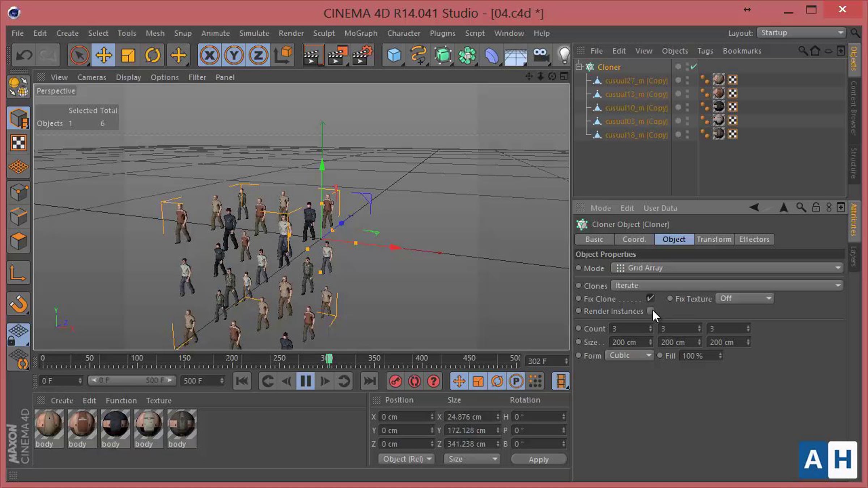Image resolution: width=868 pixels, height=488 pixels.
Task: Switch to the Effectors tab
Action: click(x=754, y=239)
